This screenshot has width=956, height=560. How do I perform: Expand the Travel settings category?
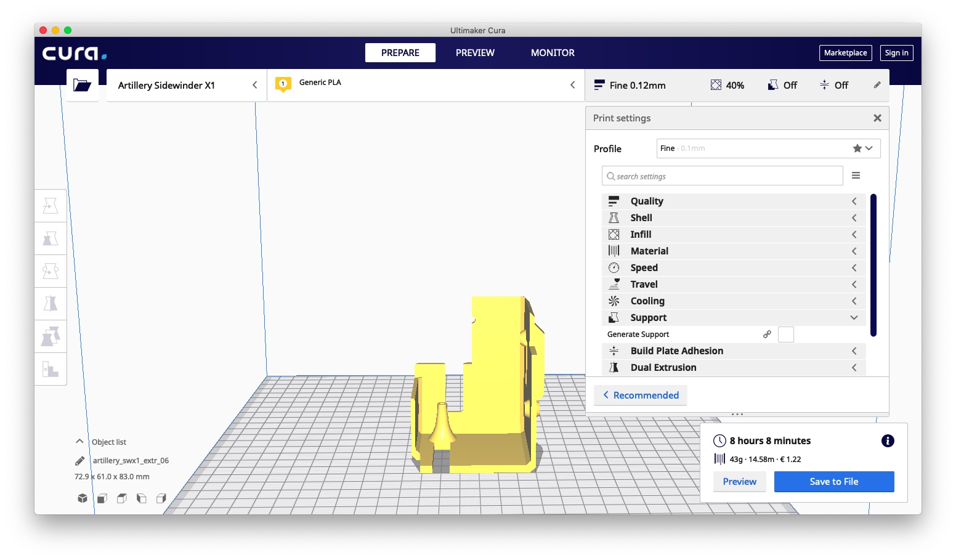coord(734,284)
